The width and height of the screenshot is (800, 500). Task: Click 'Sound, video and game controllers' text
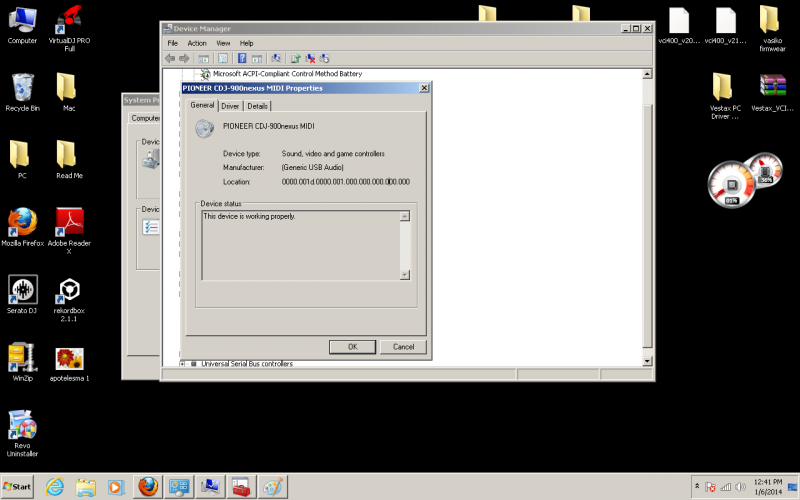click(333, 154)
